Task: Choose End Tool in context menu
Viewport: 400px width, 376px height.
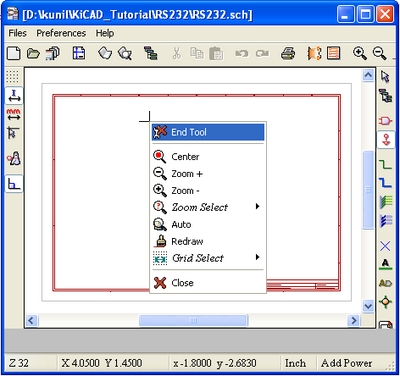Action: [x=208, y=132]
